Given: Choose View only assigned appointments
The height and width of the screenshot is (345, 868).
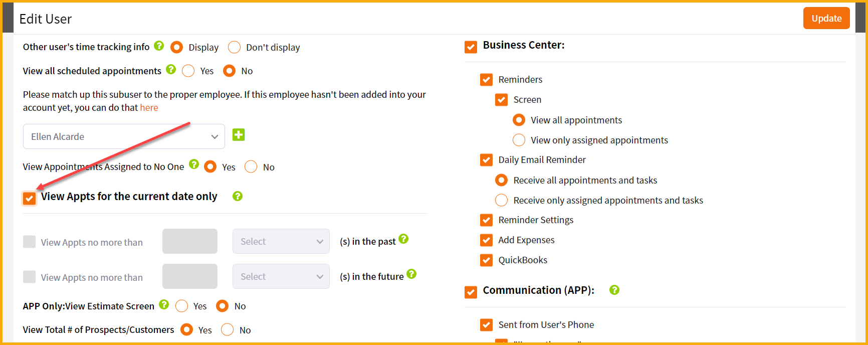Looking at the screenshot, I should [x=519, y=140].
